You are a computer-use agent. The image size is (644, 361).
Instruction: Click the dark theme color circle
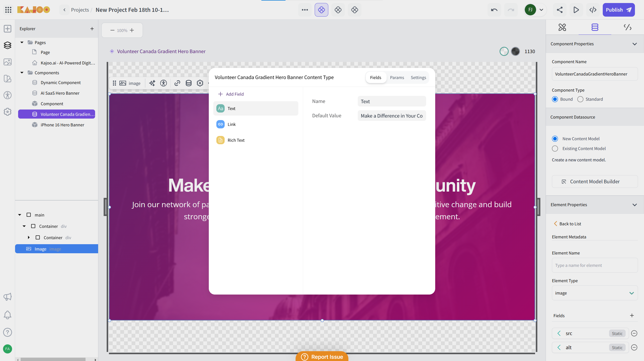[515, 51]
